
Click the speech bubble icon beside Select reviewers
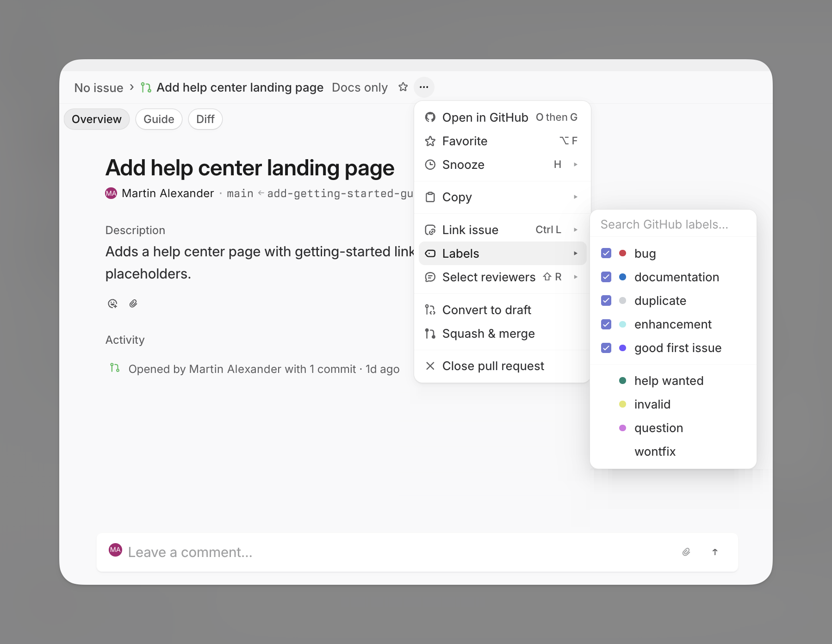coord(430,277)
